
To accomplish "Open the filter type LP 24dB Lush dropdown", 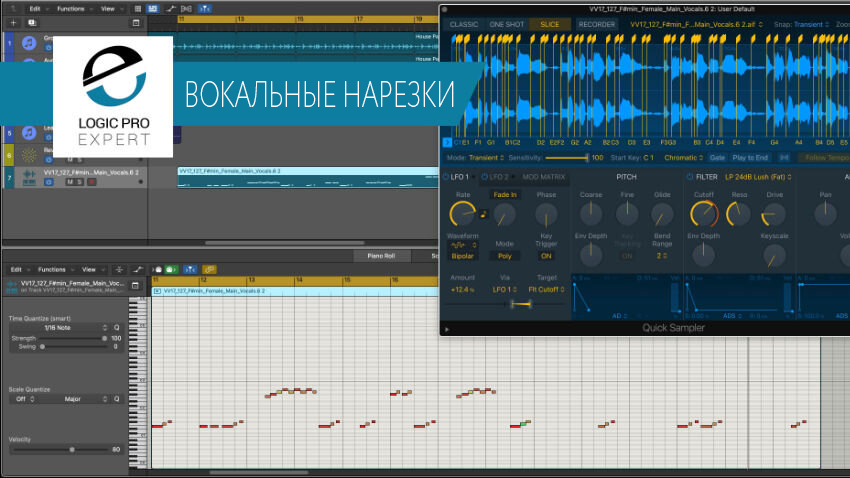I will (x=758, y=177).
